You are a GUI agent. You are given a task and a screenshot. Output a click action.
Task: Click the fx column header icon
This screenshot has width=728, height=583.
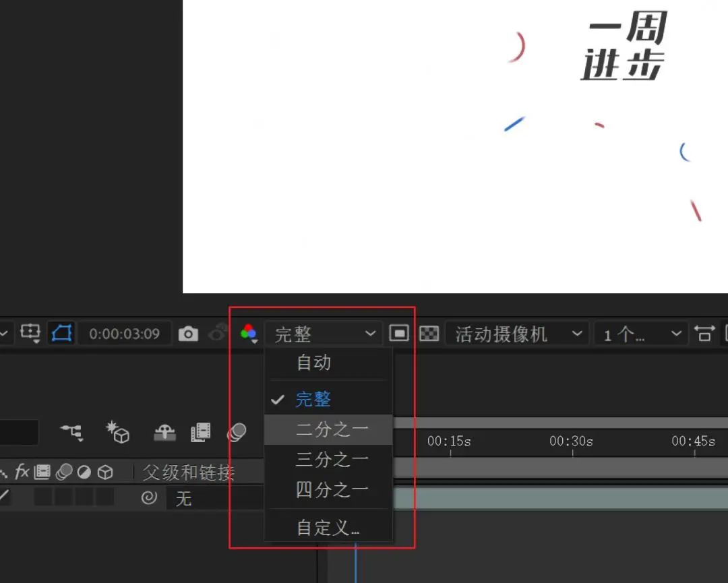(x=21, y=472)
